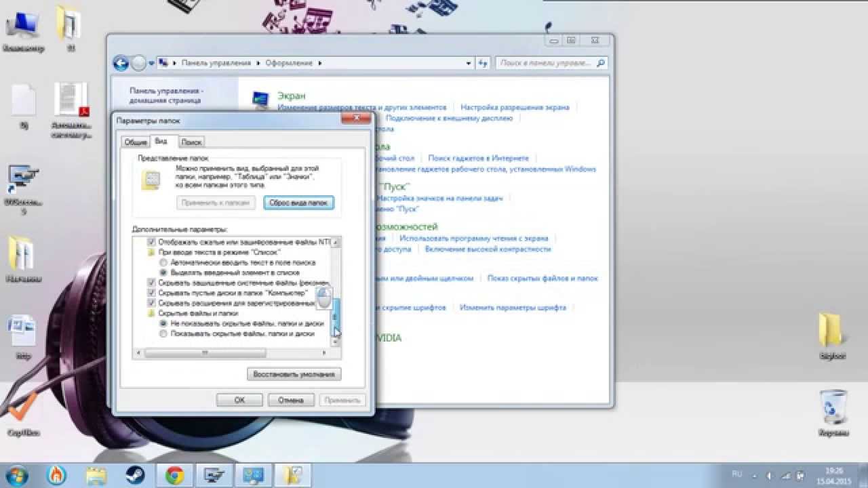Click the horizontal scrollbar thumb in settings list
The image size is (868, 488).
point(205,353)
